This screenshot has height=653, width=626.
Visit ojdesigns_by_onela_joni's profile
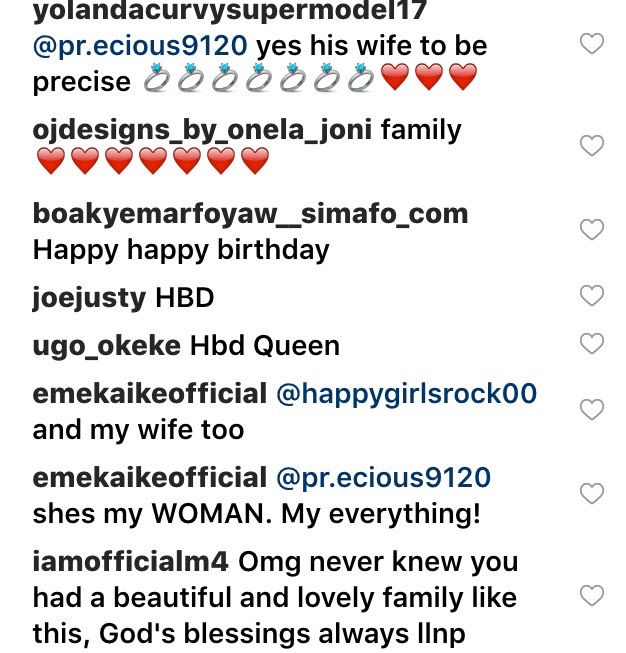tap(202, 130)
